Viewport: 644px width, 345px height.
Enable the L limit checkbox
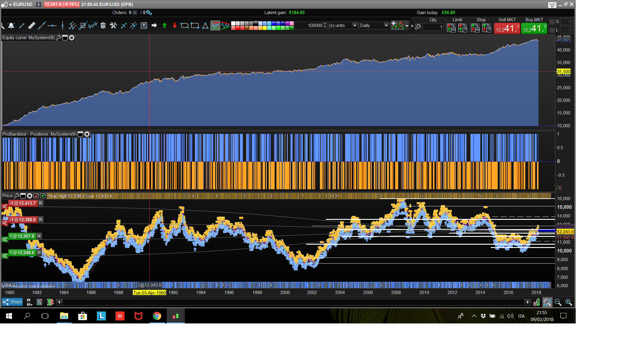pyautogui.click(x=552, y=30)
